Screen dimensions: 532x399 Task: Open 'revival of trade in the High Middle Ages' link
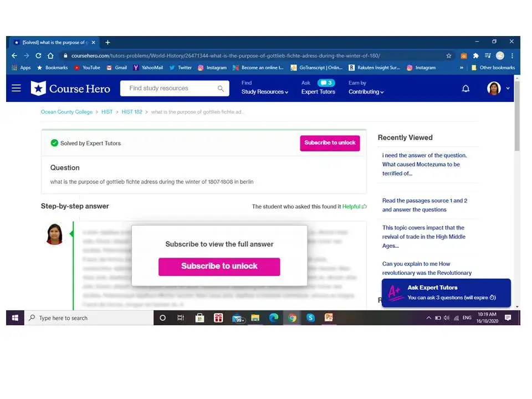click(x=423, y=237)
